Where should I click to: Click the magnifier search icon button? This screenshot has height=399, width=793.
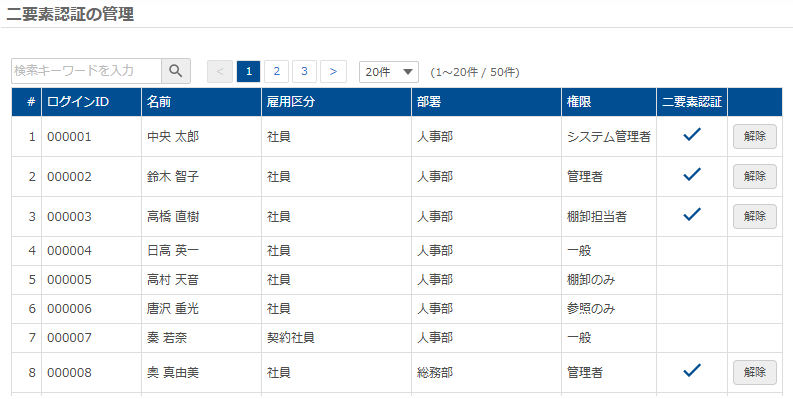pyautogui.click(x=176, y=71)
